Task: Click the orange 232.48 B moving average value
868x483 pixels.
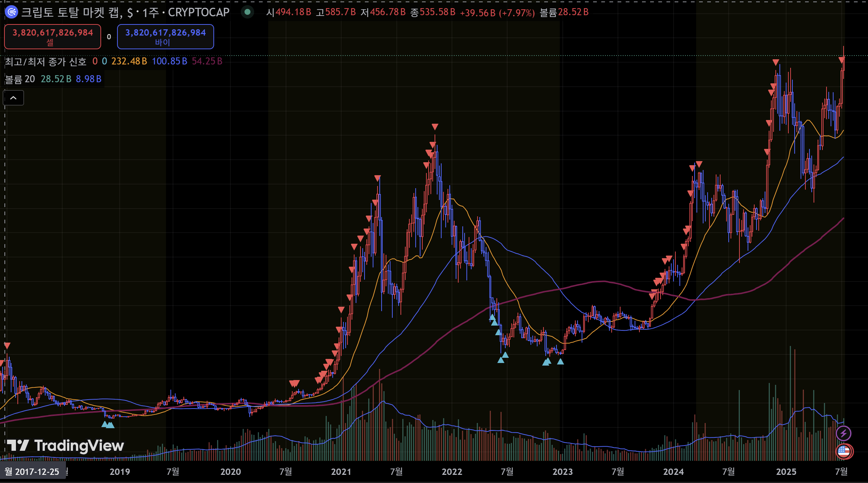Action: click(129, 61)
